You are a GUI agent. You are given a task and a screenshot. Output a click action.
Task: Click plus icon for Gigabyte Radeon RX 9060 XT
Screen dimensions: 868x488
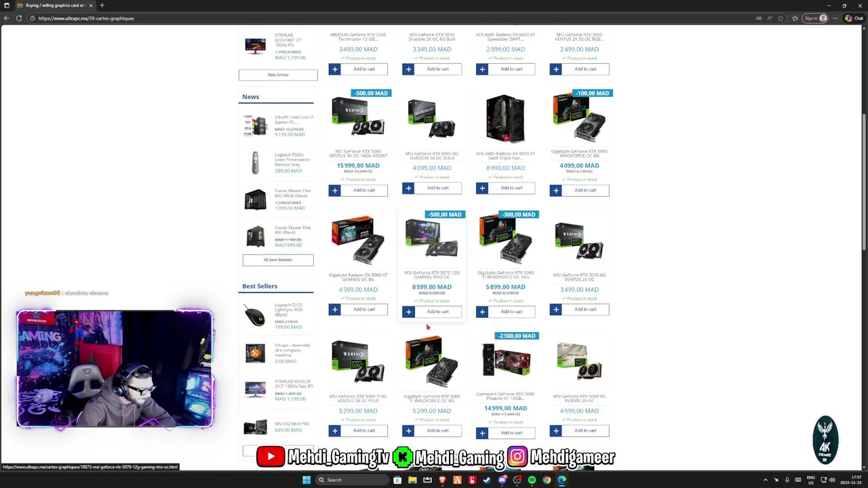[334, 310]
